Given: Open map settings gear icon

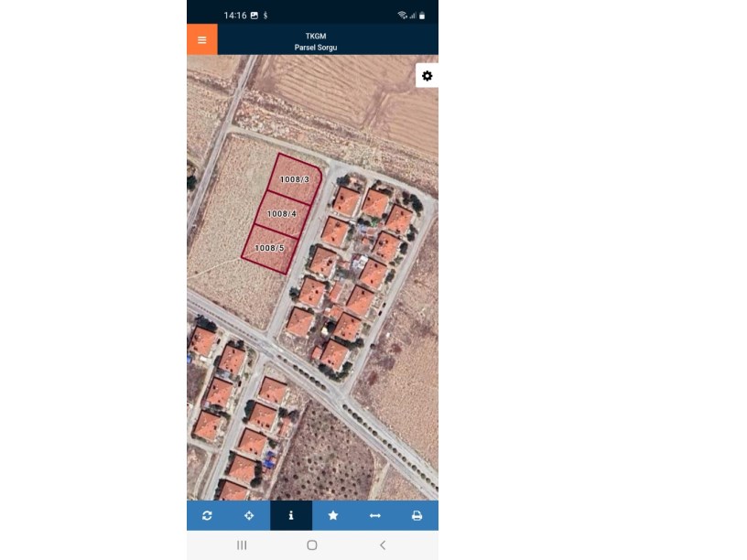Looking at the screenshot, I should (427, 76).
